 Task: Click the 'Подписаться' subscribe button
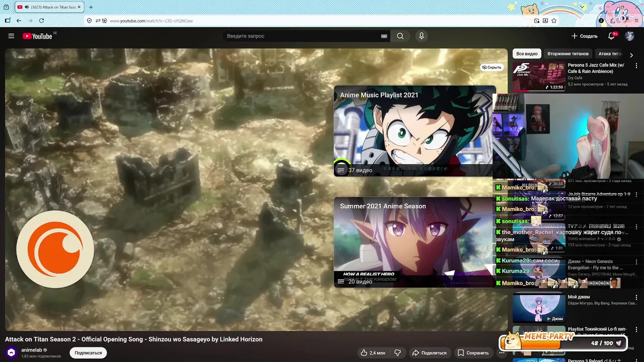coord(88,353)
